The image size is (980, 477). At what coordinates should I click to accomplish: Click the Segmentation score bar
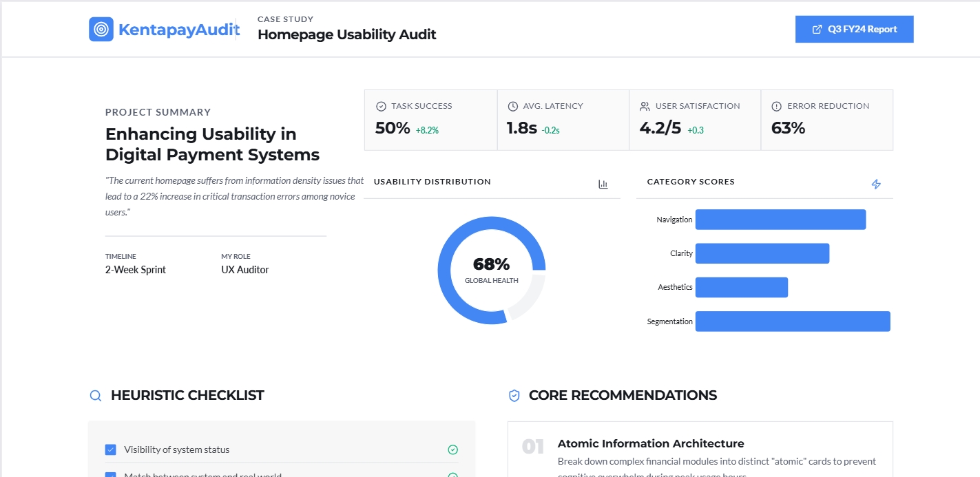(x=793, y=321)
